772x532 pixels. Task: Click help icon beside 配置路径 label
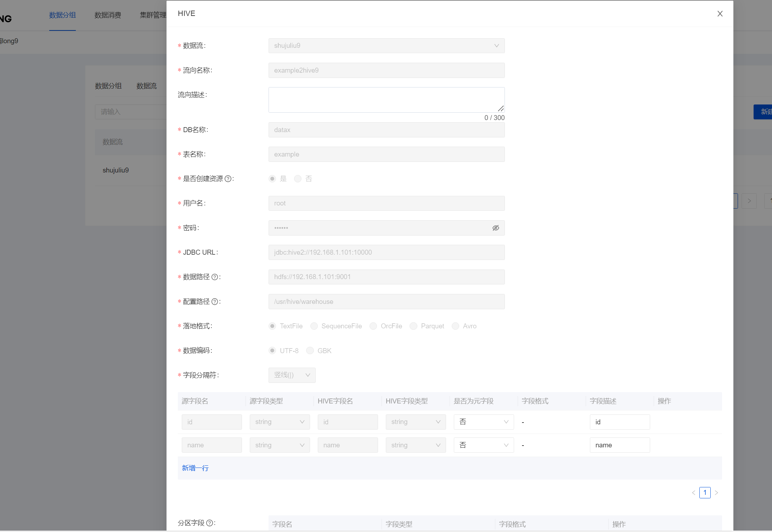click(x=215, y=302)
